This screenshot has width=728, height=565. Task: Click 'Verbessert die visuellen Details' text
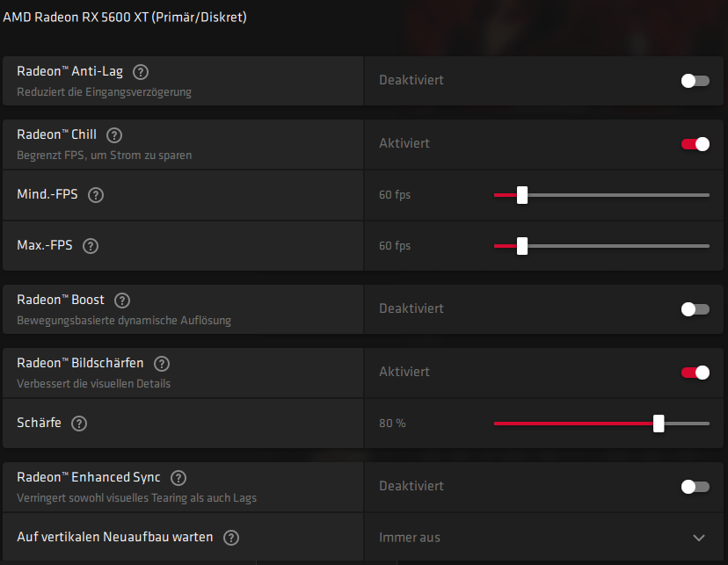point(93,384)
